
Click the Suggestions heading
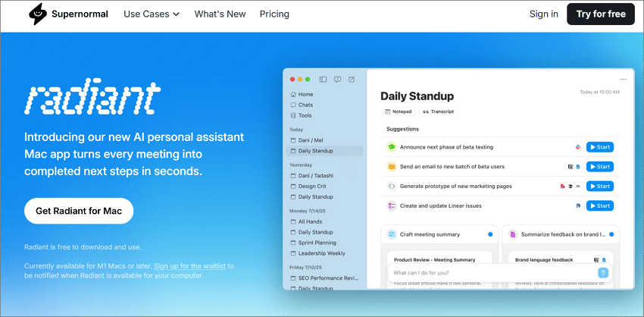tap(402, 129)
